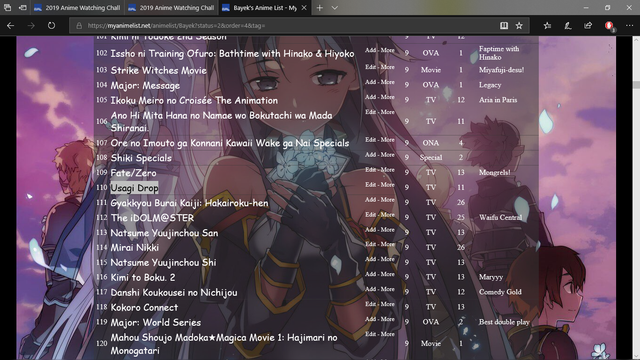The image size is (640, 360).
Task: Open Danshi Koukousei no Nichijou entry
Action: click(174, 293)
